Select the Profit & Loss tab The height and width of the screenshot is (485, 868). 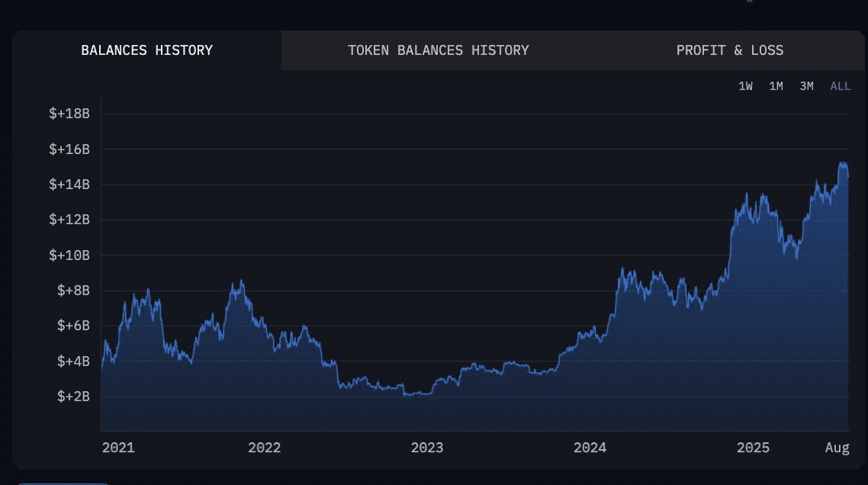coord(729,50)
